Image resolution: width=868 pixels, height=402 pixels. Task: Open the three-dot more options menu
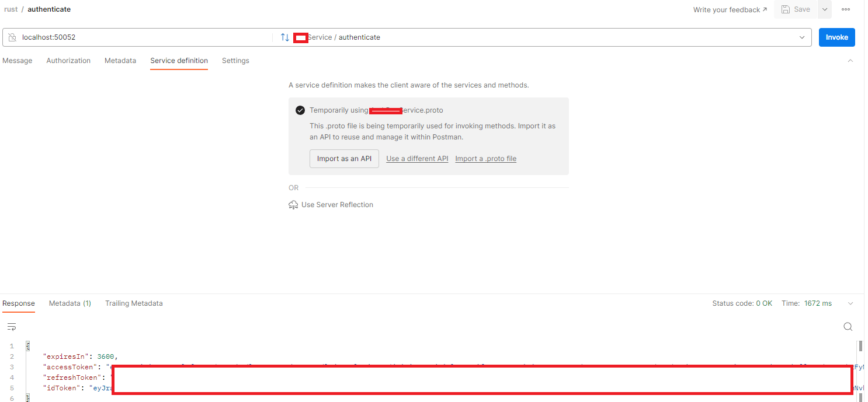846,9
